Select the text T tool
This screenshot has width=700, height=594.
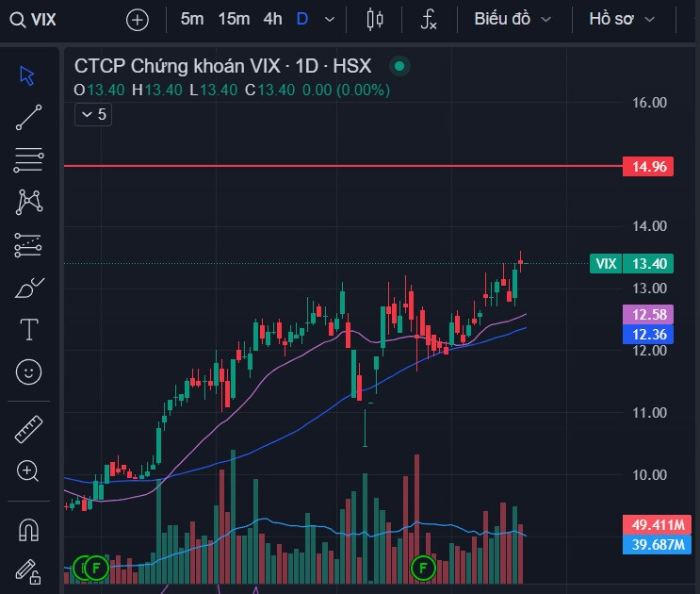(28, 330)
